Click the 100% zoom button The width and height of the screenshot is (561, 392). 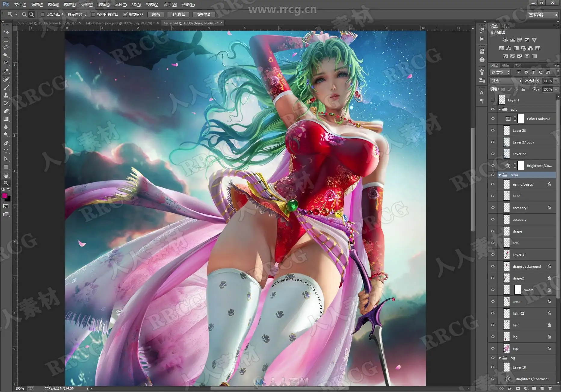point(156,14)
